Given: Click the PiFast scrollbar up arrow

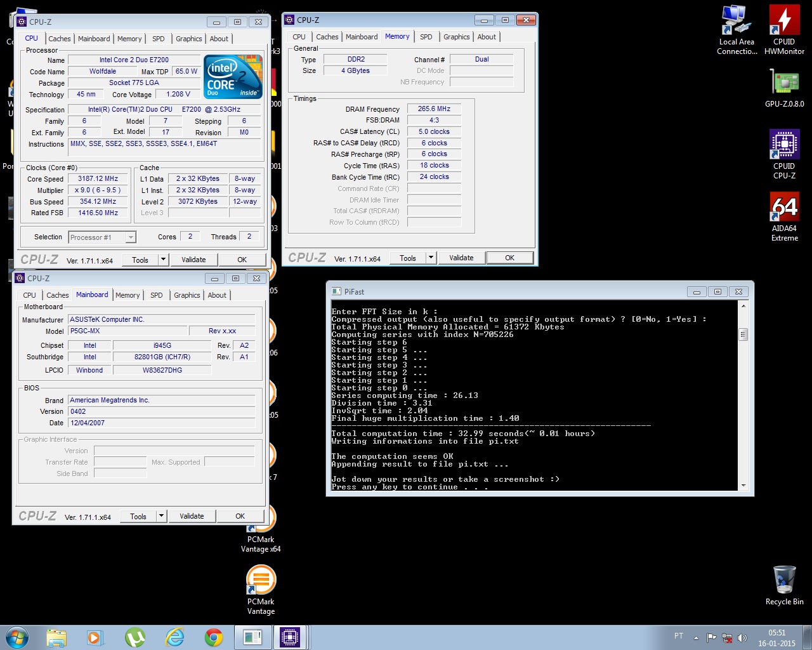Looking at the screenshot, I should 743,306.
